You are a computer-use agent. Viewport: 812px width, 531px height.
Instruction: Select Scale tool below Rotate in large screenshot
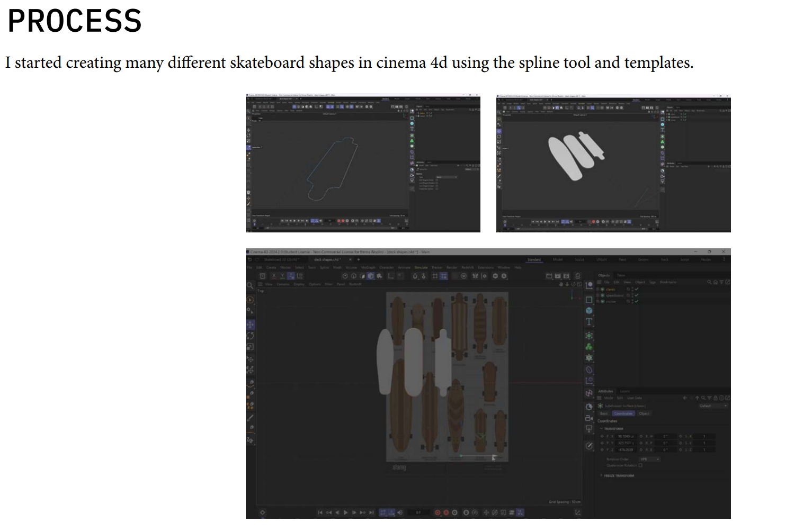coord(250,347)
